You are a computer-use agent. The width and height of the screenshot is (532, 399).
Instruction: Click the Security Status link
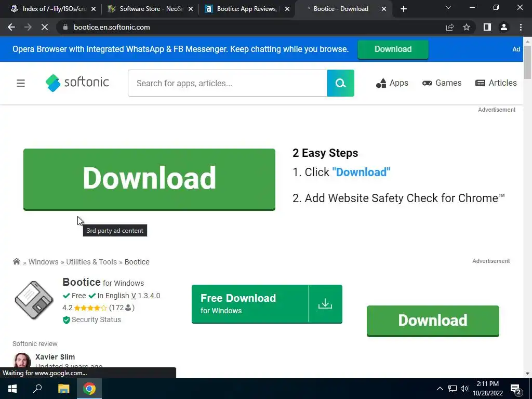pos(96,320)
